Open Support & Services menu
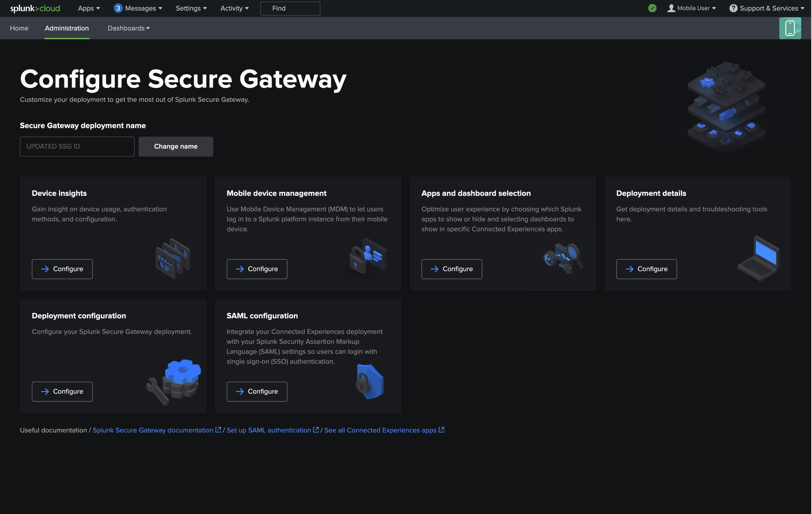 coord(767,8)
